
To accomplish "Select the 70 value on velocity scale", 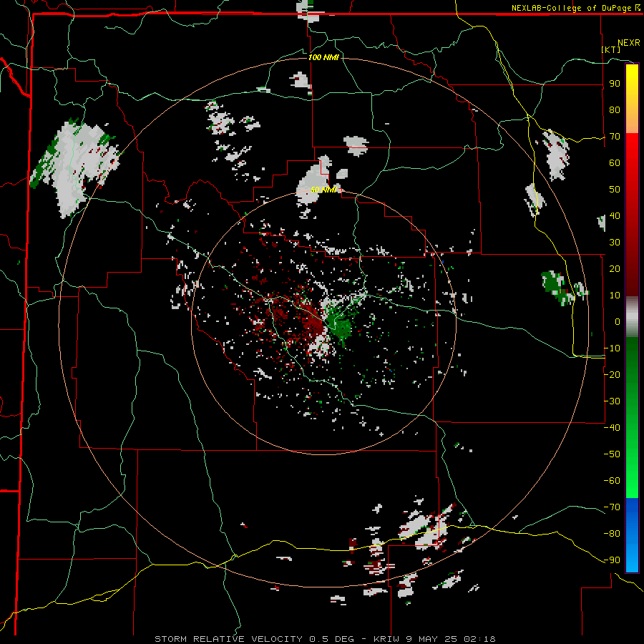I will point(615,137).
